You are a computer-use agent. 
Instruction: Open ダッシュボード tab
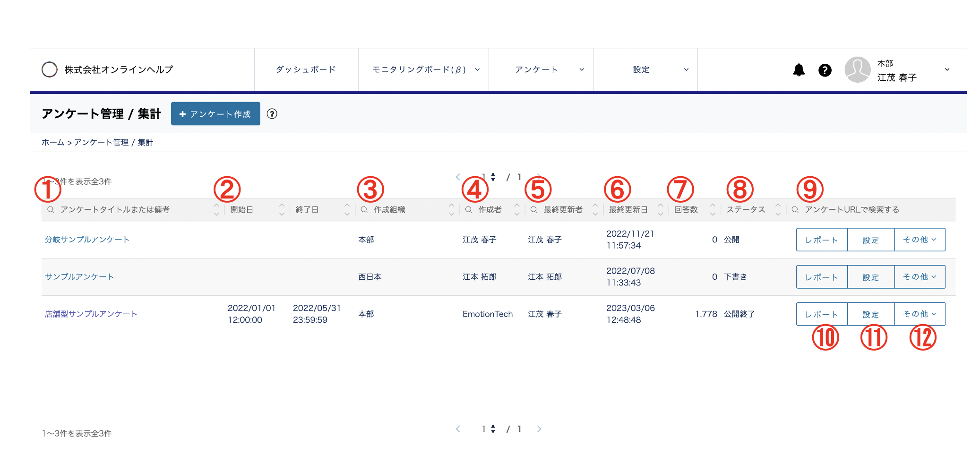tap(306, 70)
